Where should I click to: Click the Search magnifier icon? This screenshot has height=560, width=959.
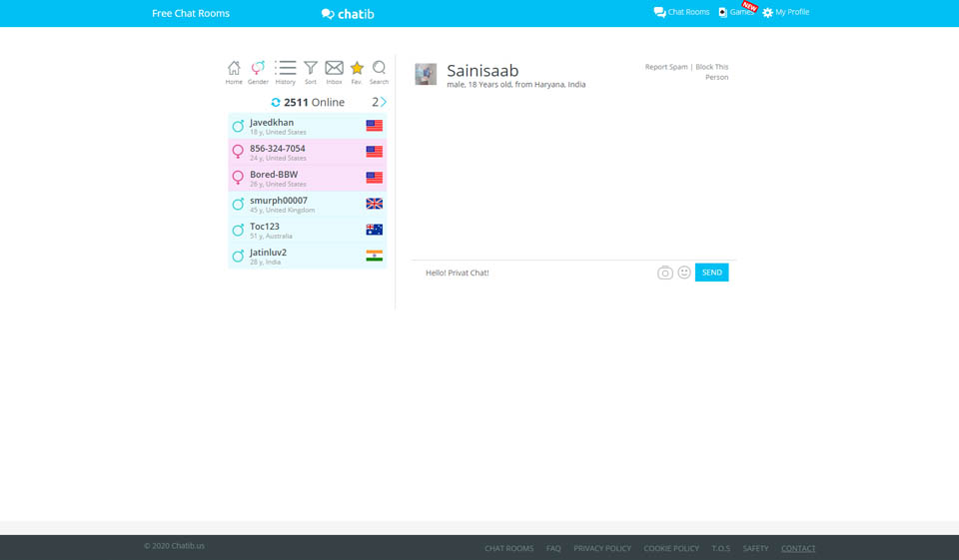click(379, 68)
